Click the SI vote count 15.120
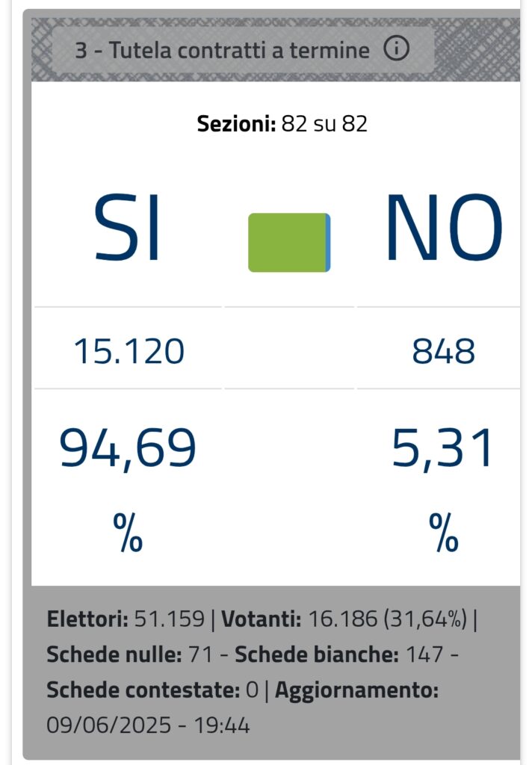532x765 pixels. point(129,351)
